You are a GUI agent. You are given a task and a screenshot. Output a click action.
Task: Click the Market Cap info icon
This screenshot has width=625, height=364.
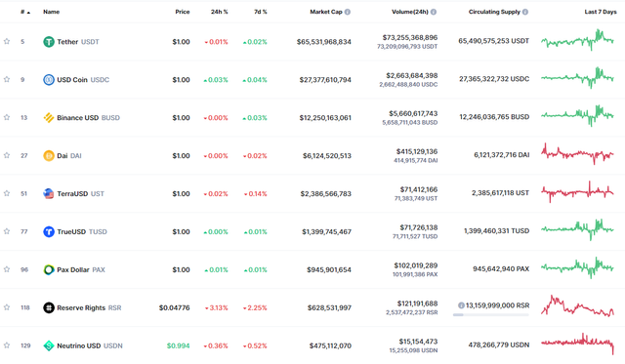tap(348, 12)
